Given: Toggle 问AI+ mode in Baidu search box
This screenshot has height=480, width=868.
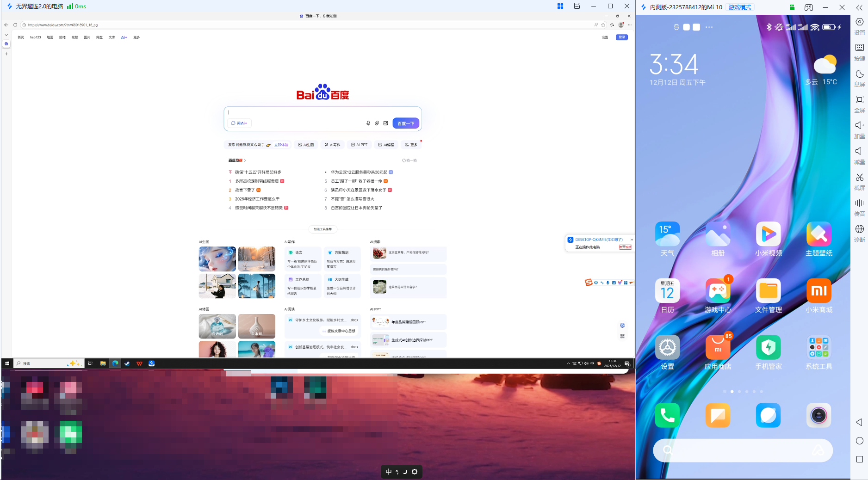Looking at the screenshot, I should [240, 123].
